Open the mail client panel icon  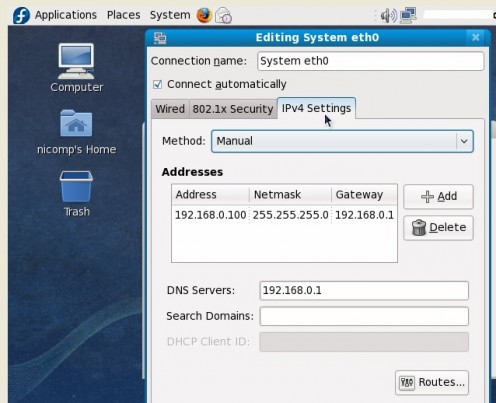[x=223, y=16]
